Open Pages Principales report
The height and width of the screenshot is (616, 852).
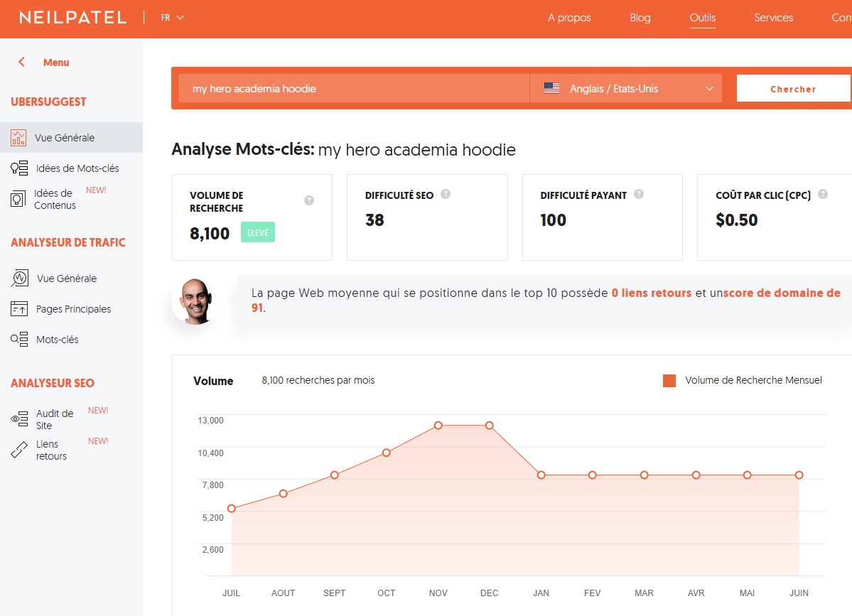[x=73, y=309]
